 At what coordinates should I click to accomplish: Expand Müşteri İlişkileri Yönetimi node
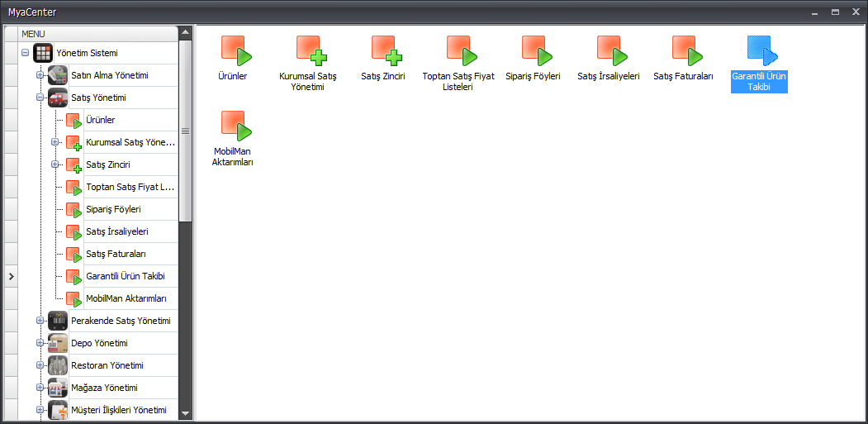[x=40, y=410]
